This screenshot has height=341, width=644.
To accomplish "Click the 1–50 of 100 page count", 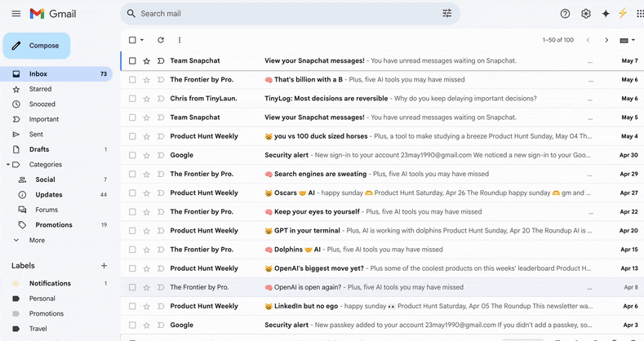I will click(557, 40).
